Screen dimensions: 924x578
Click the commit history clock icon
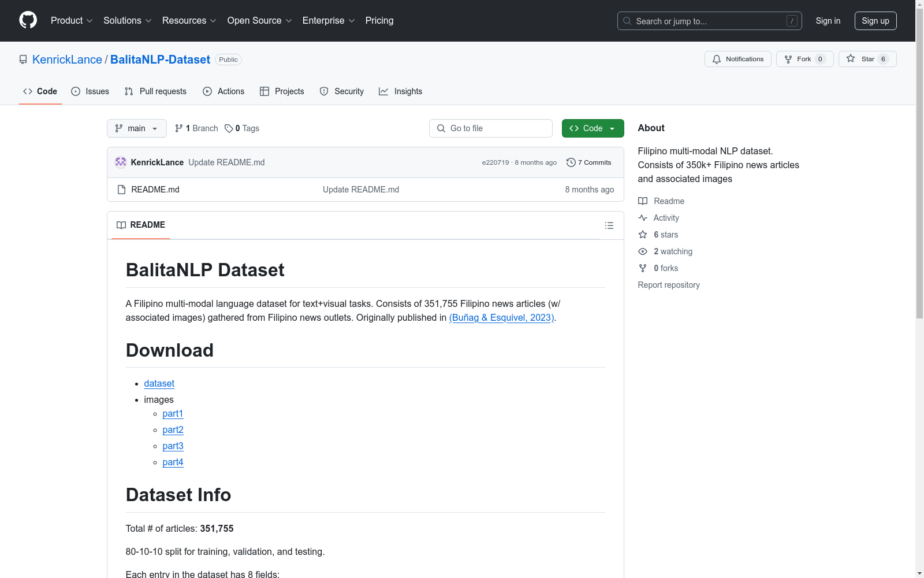pos(571,162)
